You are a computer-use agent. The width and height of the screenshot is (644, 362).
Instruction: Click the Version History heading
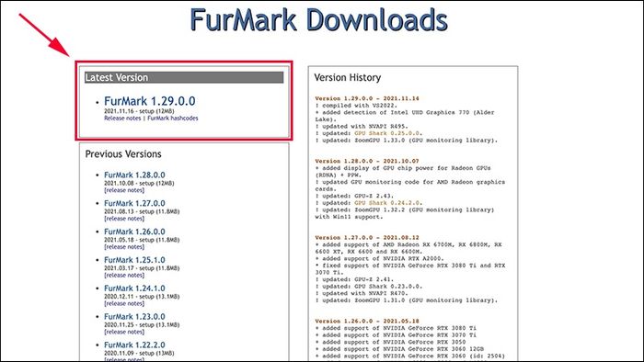pyautogui.click(x=348, y=77)
